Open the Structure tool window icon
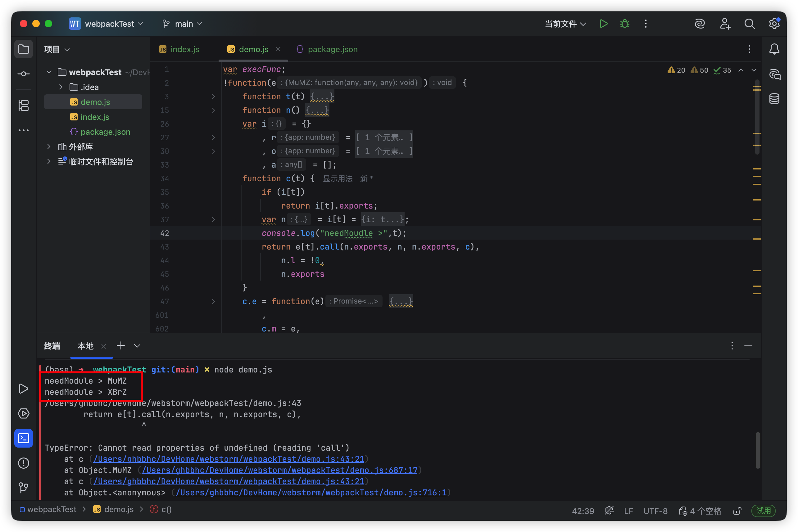This screenshot has width=798, height=532. [23, 106]
